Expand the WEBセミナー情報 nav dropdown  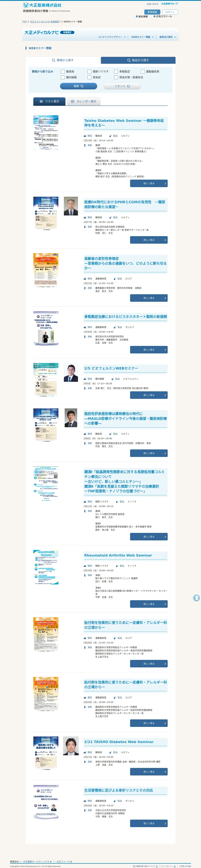point(142,37)
